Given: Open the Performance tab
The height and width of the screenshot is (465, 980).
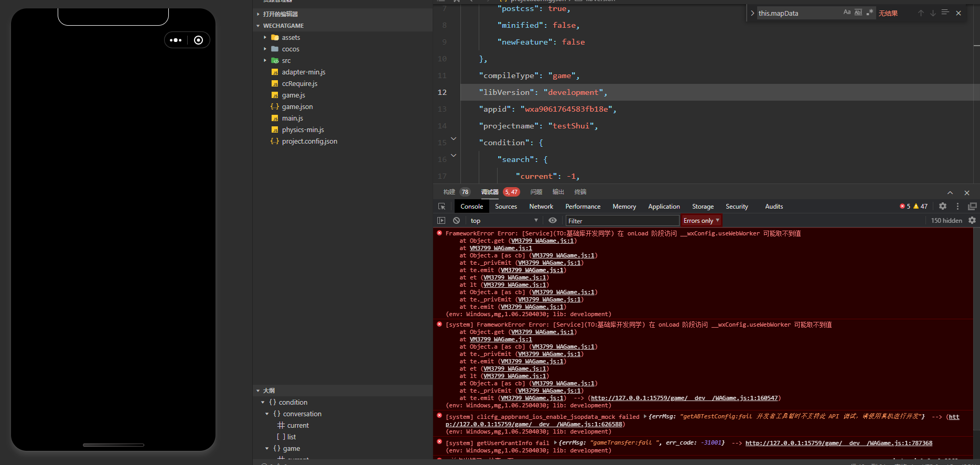Looking at the screenshot, I should coord(583,207).
